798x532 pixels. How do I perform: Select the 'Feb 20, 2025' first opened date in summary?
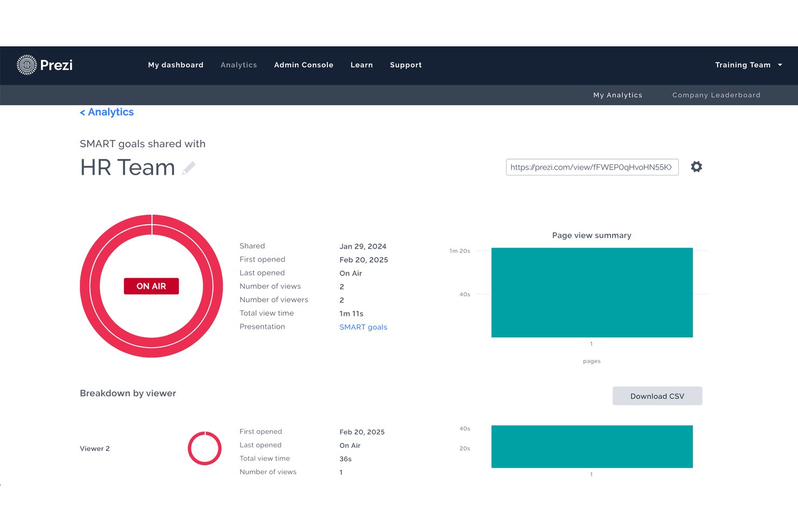pos(364,260)
